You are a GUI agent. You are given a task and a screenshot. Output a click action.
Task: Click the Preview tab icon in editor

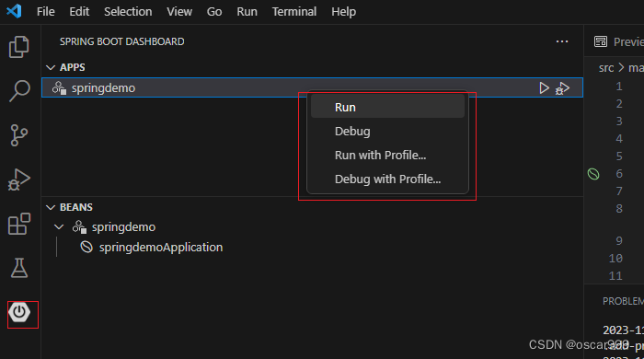tap(601, 41)
